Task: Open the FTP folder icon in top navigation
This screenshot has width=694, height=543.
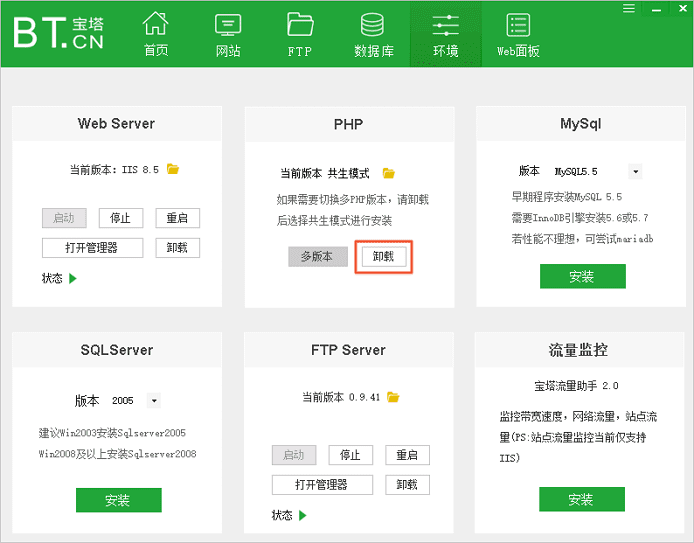Action: point(300,34)
